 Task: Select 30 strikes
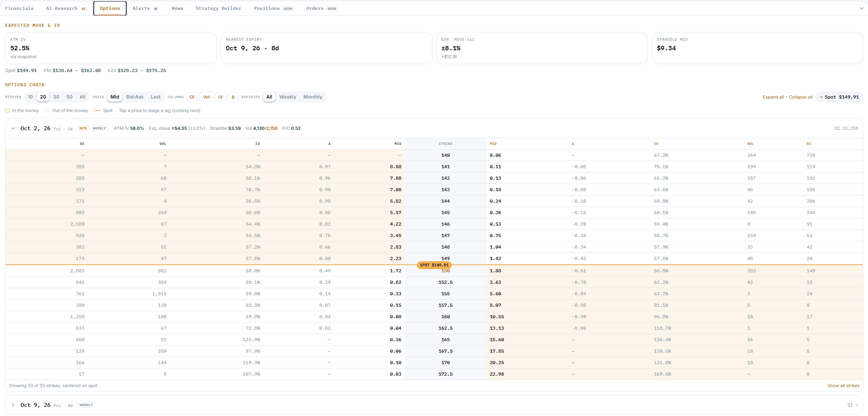click(x=56, y=97)
